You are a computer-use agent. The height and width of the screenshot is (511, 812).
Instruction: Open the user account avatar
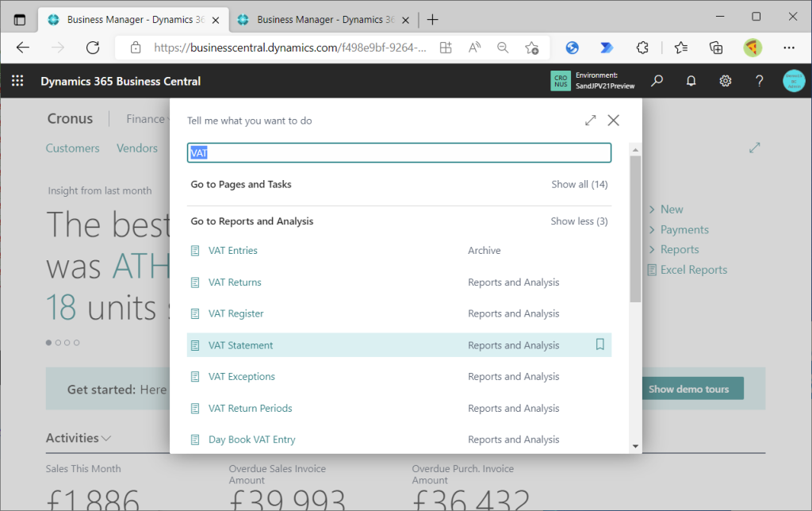point(793,81)
